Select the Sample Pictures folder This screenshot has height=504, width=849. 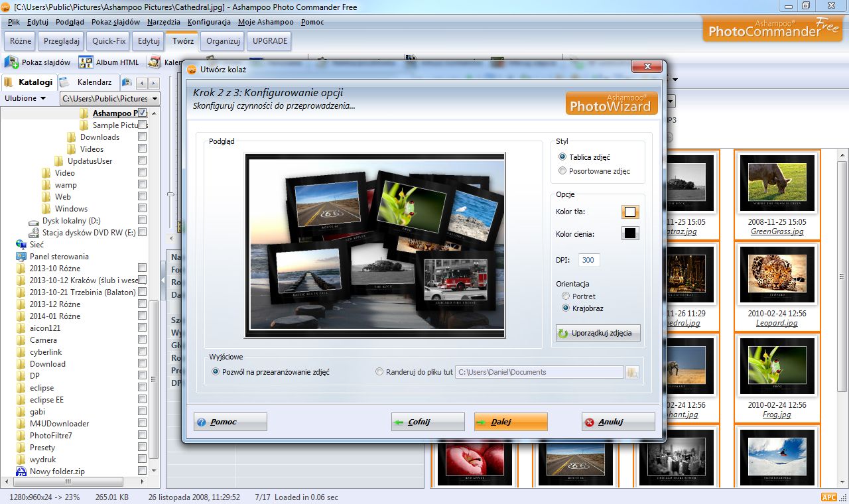(115, 125)
